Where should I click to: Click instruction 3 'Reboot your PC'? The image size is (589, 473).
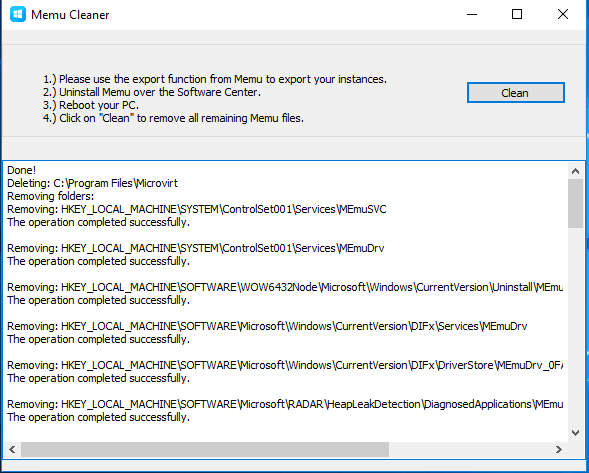click(91, 105)
